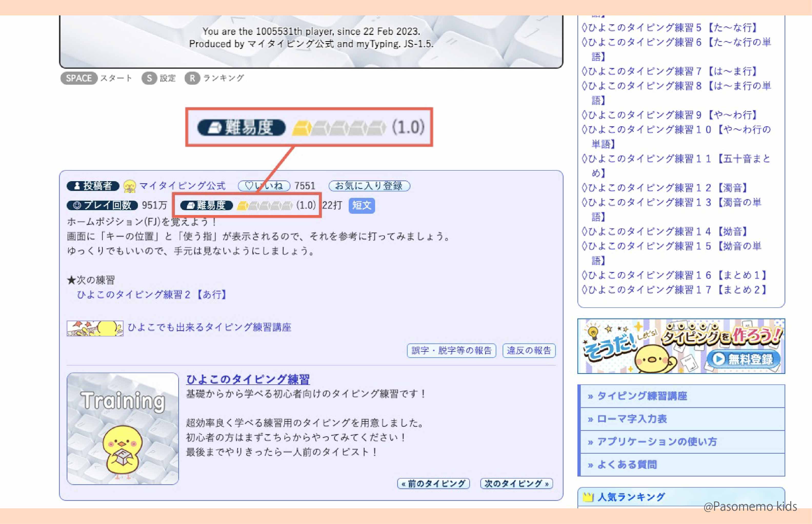Click the SPACE start key badge
Viewport: 812px width, 524px height.
(x=79, y=78)
